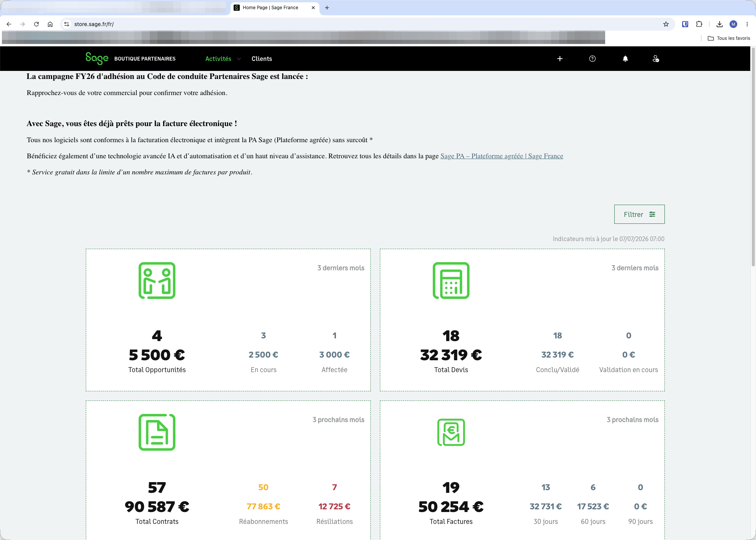Click the Validation en cours label

click(x=628, y=370)
